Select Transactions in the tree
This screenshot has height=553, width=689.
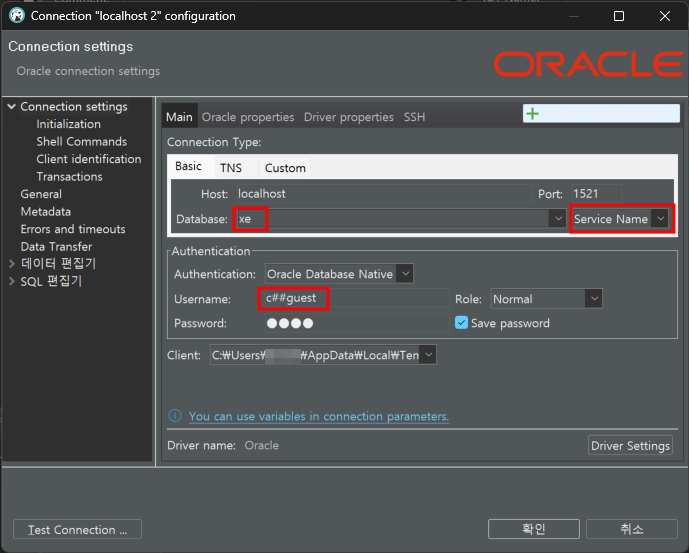point(69,177)
